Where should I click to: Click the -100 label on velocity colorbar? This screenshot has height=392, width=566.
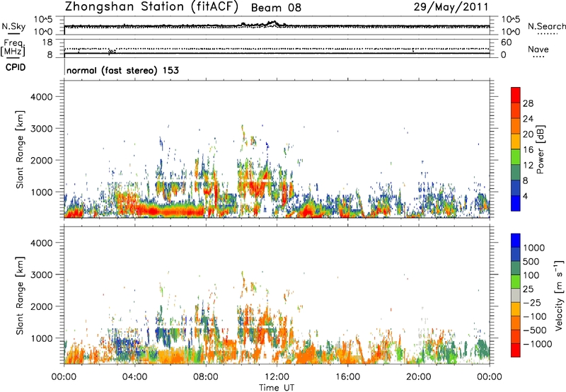pos(535,316)
